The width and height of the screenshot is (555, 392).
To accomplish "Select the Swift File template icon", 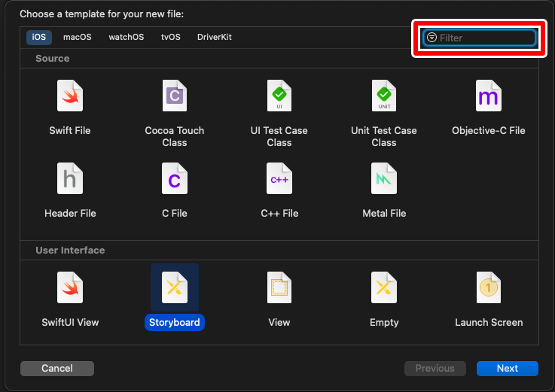I will (70, 96).
